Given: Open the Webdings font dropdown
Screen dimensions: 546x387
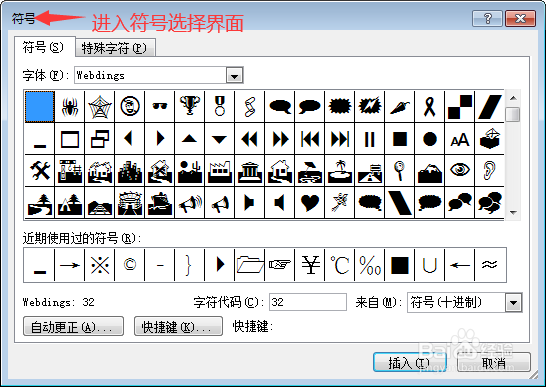Looking at the screenshot, I should coord(234,75).
